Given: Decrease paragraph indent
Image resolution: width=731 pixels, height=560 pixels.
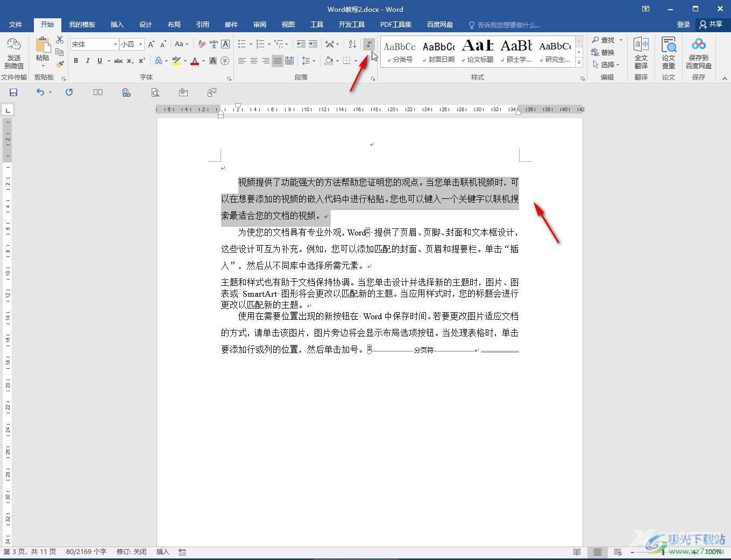Looking at the screenshot, I should (301, 44).
